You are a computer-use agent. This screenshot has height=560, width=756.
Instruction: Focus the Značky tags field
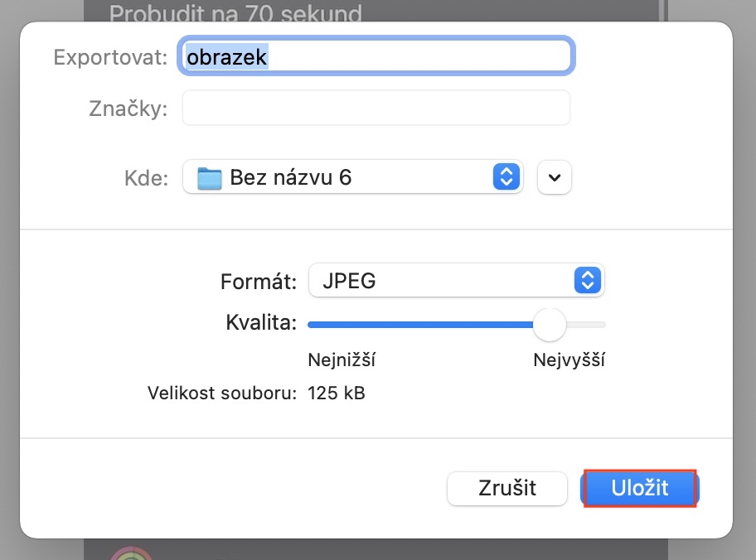(x=376, y=109)
